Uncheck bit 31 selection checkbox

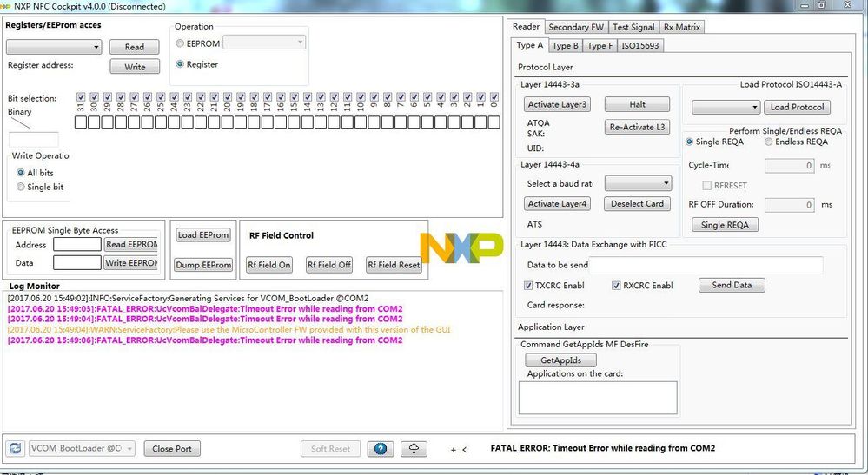click(x=81, y=96)
